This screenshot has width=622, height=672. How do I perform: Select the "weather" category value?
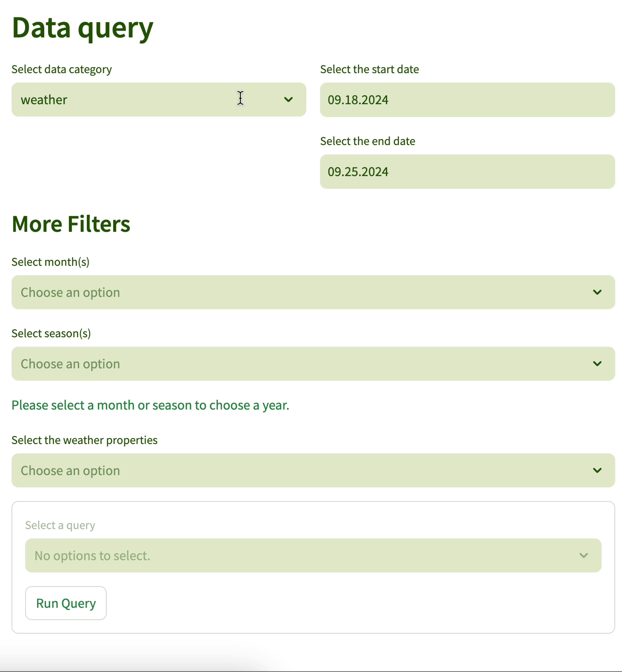click(44, 100)
